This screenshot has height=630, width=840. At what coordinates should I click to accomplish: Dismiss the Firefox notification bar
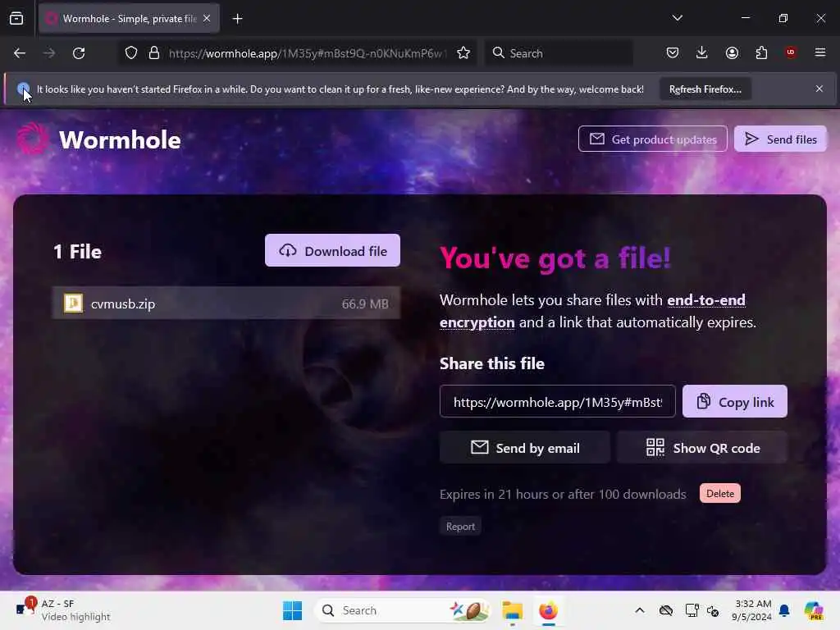point(819,89)
